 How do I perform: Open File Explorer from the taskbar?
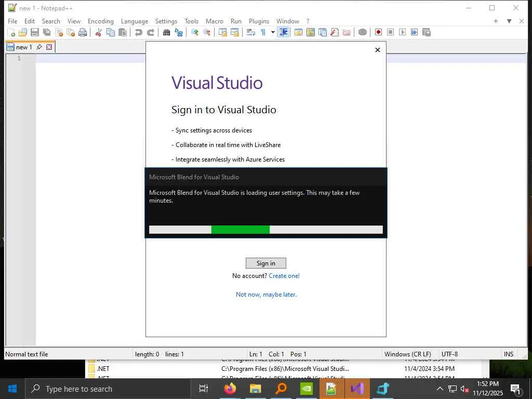(256, 389)
